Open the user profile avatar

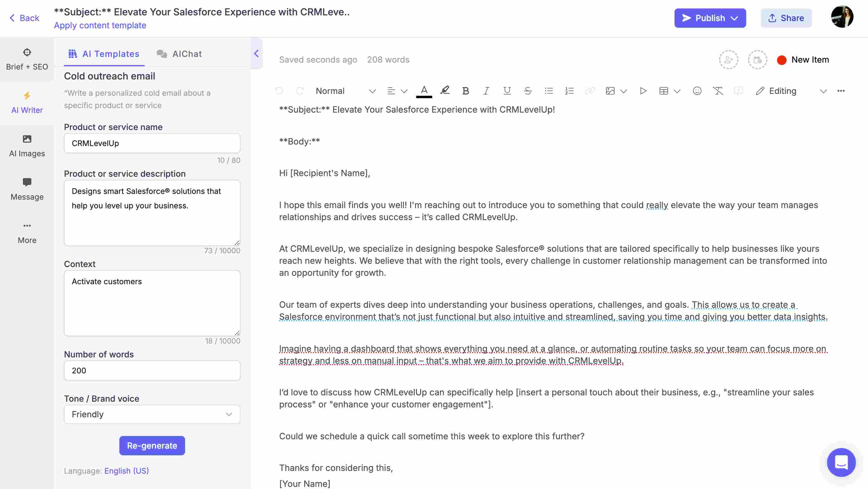click(842, 17)
